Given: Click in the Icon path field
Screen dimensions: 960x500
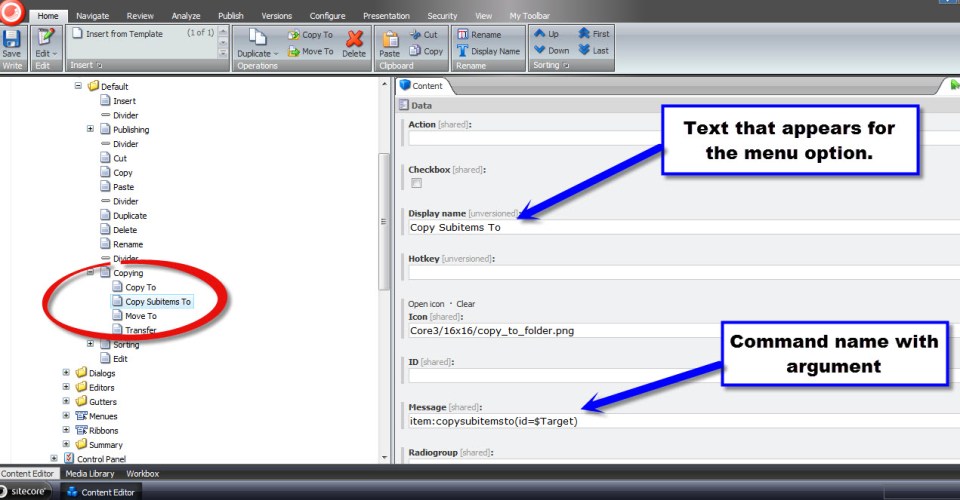Looking at the screenshot, I should click(x=684, y=330).
